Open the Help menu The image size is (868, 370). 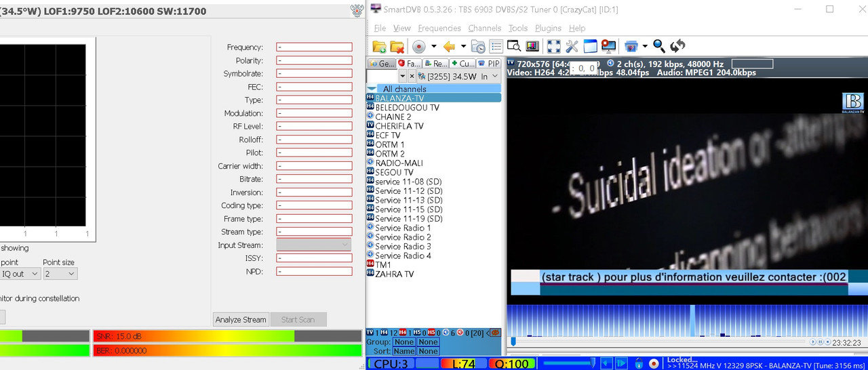coord(577,28)
